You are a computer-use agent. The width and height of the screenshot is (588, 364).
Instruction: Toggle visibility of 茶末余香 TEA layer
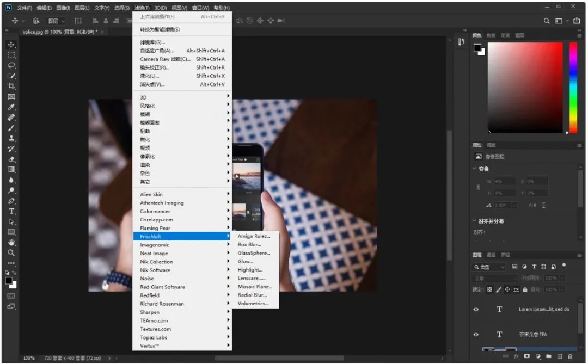pyautogui.click(x=476, y=335)
